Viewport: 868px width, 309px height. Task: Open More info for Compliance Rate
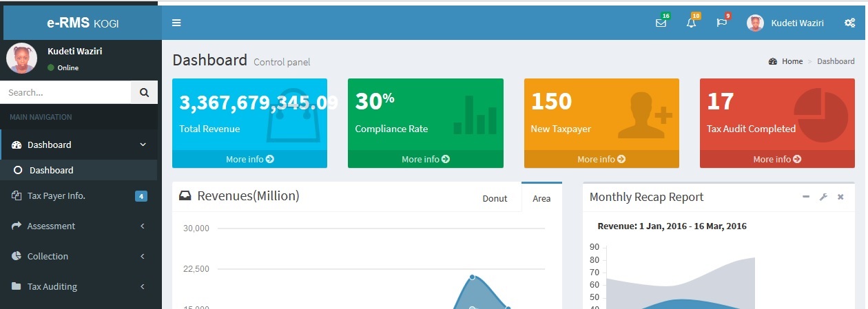tap(425, 159)
